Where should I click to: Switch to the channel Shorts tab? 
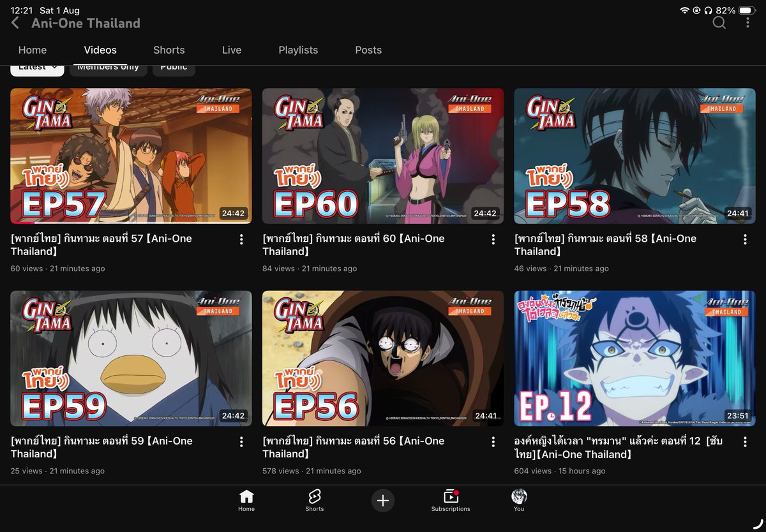[x=169, y=50]
